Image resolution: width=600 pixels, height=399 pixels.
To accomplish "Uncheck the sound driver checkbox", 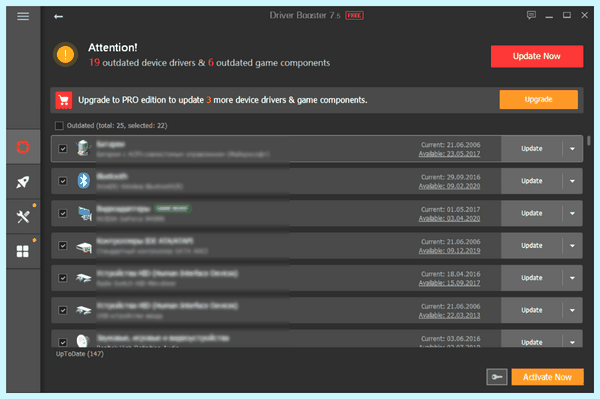I will pyautogui.click(x=63, y=342).
